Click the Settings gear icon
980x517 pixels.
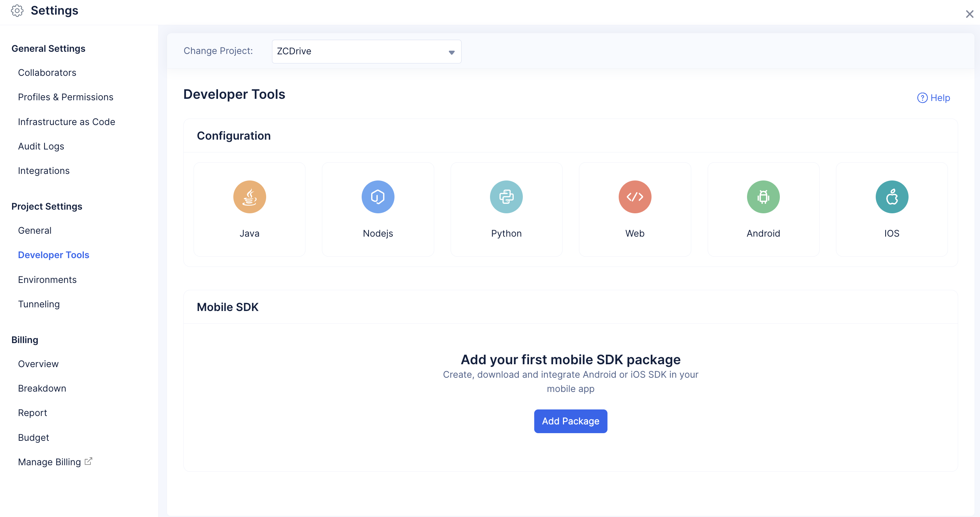click(17, 11)
